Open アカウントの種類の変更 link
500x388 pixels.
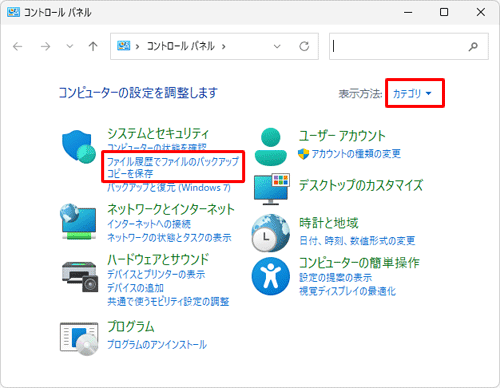[356, 154]
